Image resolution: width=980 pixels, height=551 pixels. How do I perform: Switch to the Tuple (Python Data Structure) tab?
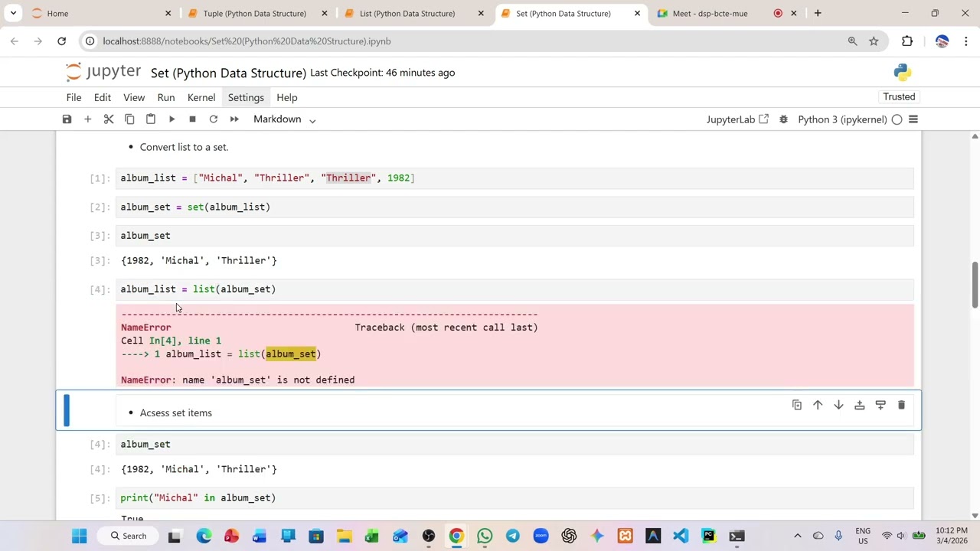(254, 13)
